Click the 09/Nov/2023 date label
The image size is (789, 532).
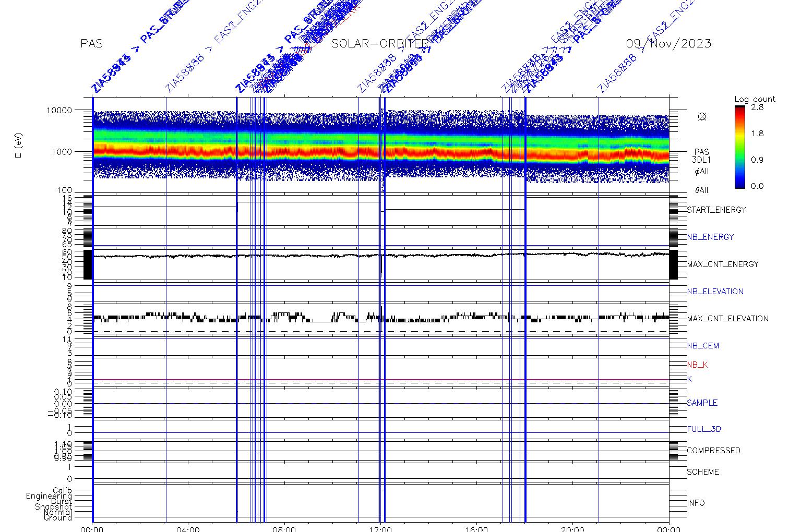tap(668, 44)
